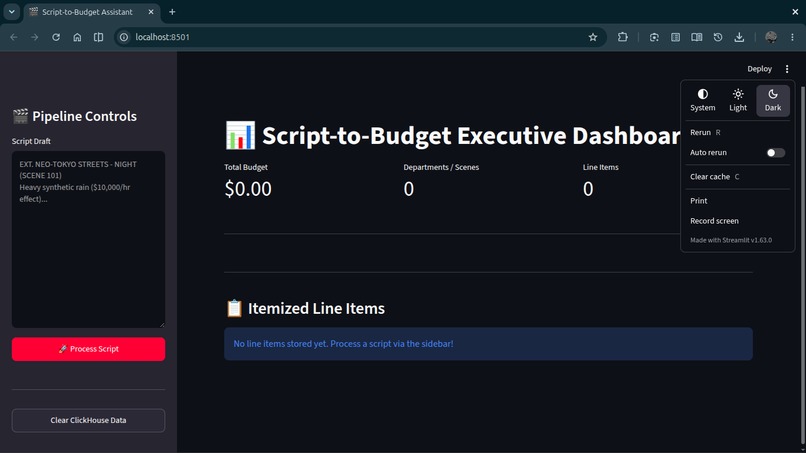Click the Departments / Scenes label
The image size is (806, 453).
441,167
